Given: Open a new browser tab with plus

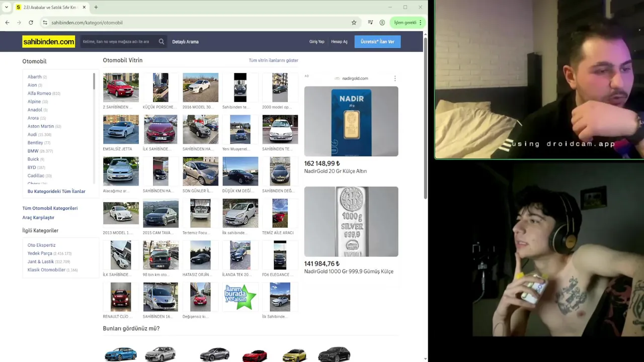Looking at the screenshot, I should tap(96, 7).
